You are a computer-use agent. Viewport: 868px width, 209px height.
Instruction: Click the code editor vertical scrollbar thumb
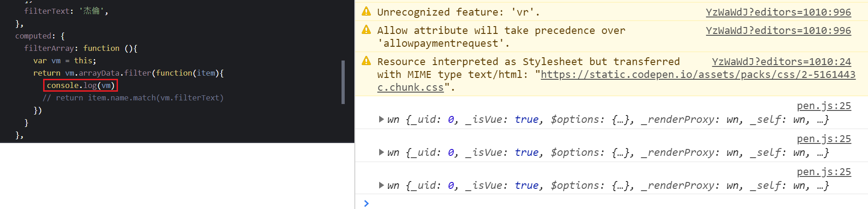point(343,82)
